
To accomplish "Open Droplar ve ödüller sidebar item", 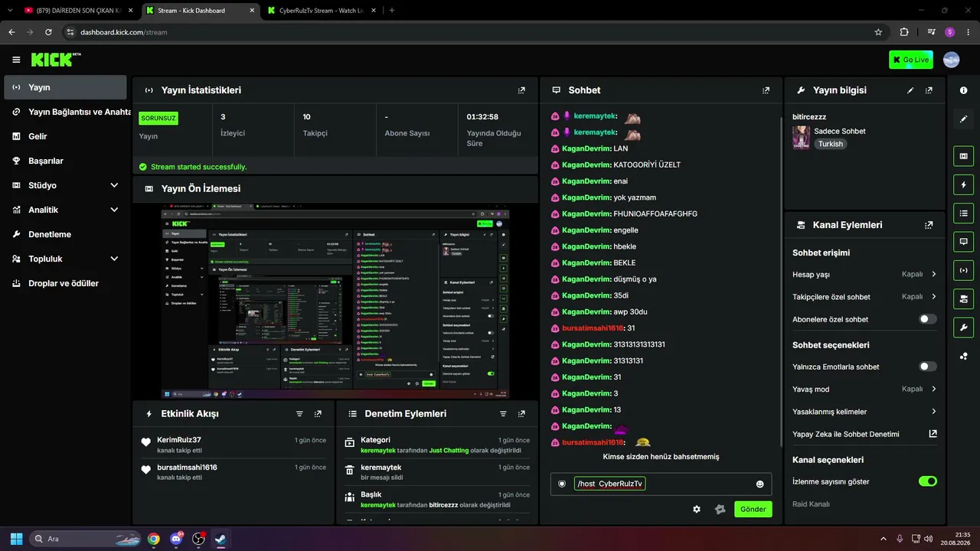I will point(65,283).
